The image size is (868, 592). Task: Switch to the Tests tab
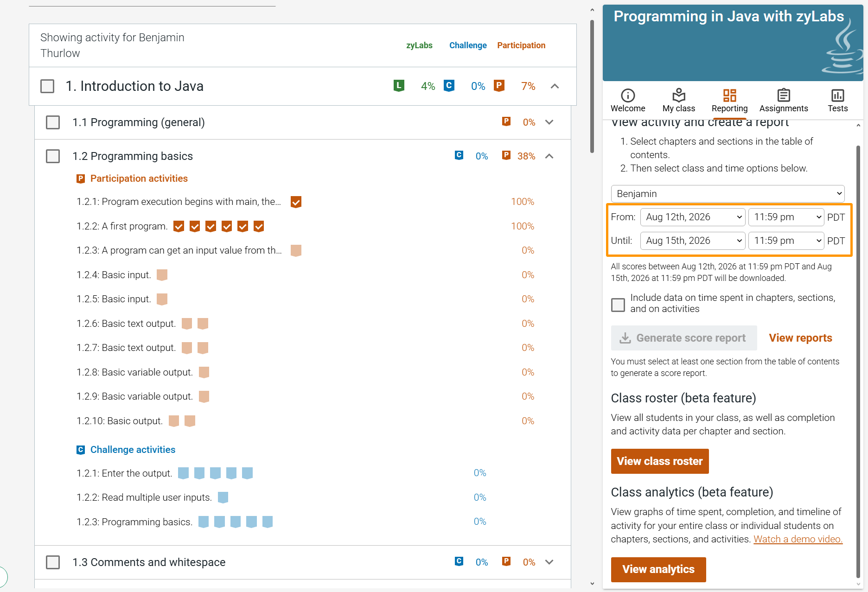tap(838, 101)
